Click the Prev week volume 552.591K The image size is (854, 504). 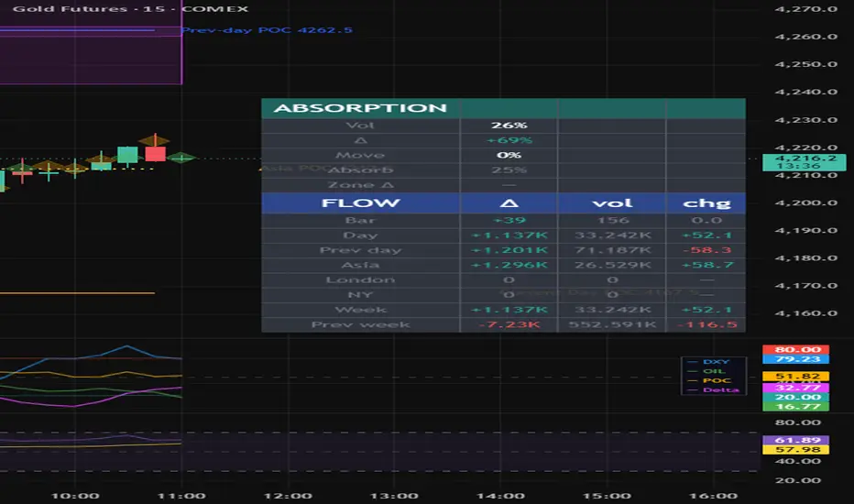coord(612,324)
